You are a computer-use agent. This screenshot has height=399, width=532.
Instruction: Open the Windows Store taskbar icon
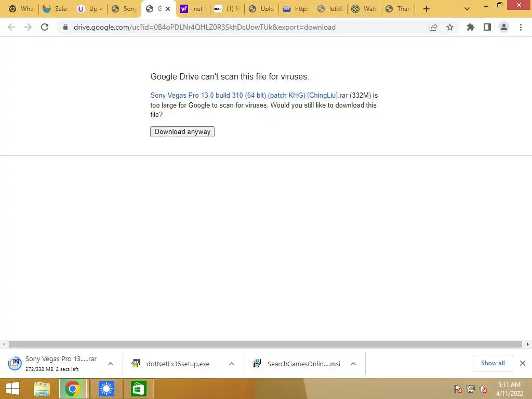tap(138, 389)
